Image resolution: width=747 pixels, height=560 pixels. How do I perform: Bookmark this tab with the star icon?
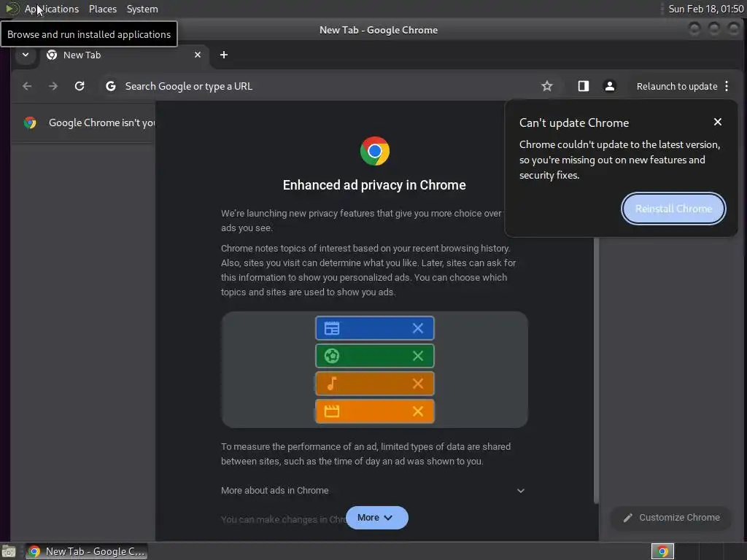pyautogui.click(x=547, y=86)
